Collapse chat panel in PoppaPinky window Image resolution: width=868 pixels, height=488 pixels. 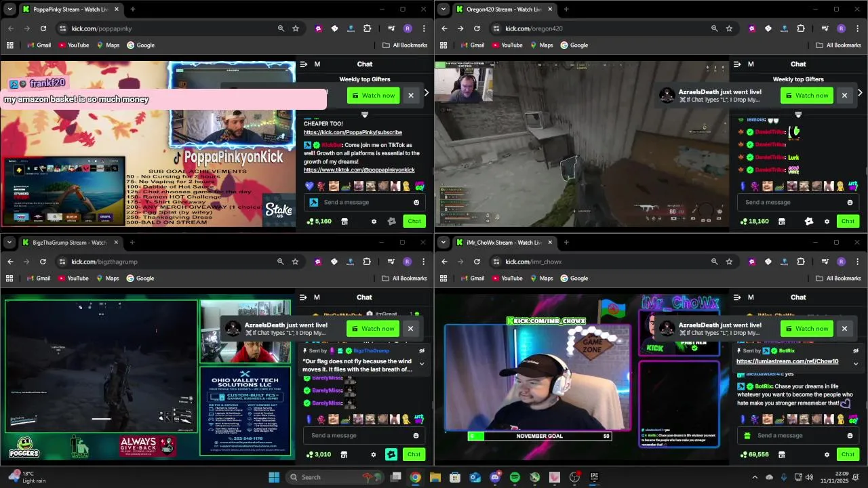(x=303, y=64)
